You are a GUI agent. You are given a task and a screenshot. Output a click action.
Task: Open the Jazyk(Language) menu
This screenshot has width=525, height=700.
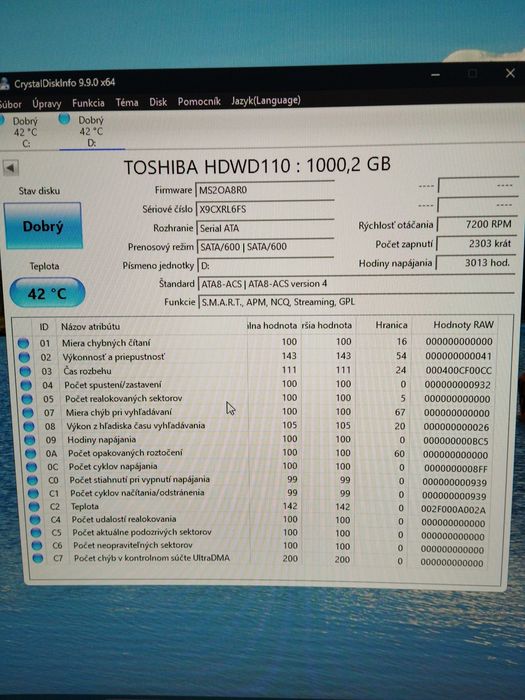pos(266,100)
